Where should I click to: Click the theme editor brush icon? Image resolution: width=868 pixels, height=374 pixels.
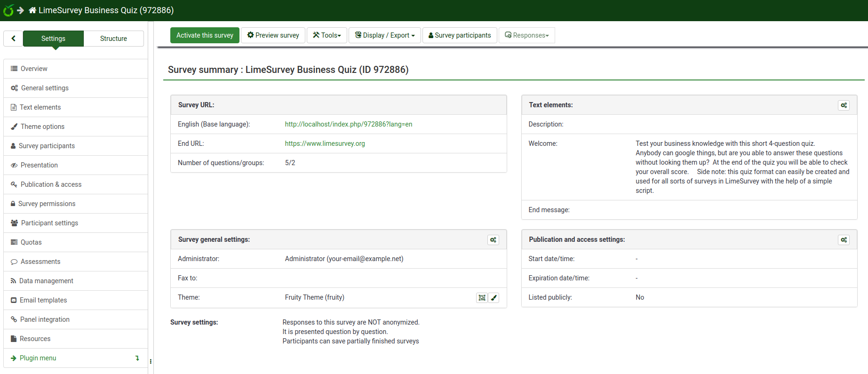(494, 298)
